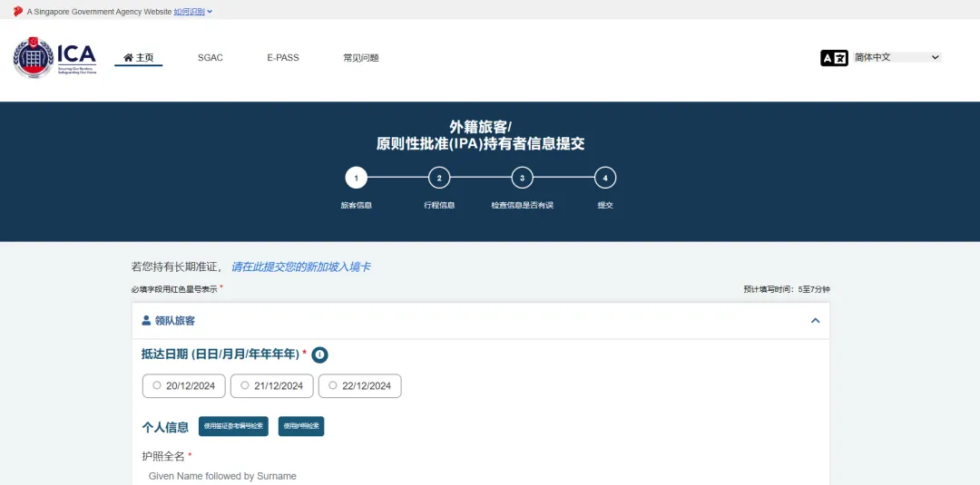The height and width of the screenshot is (485, 980).
Task: Click step 4 提交 circle
Action: coord(605,178)
